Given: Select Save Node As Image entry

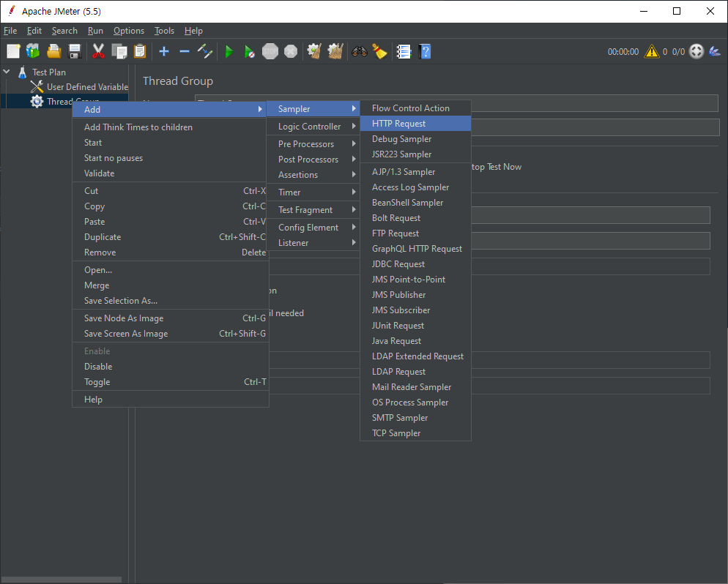Looking at the screenshot, I should 171,318.
